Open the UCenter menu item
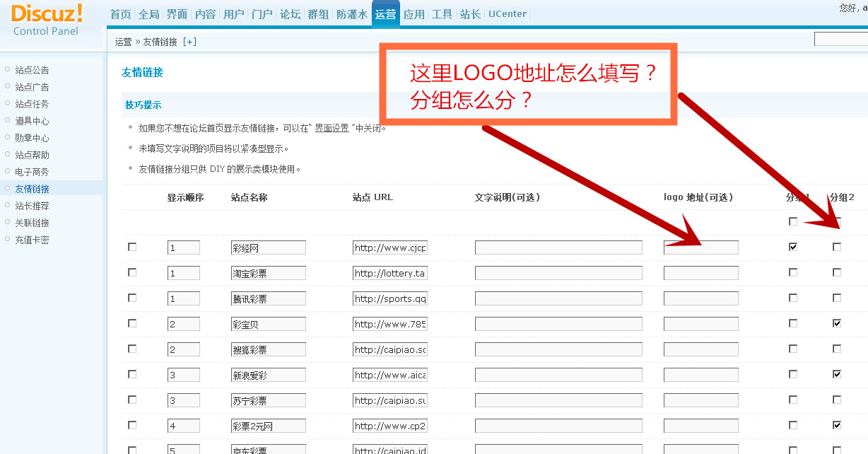Screen dimensions: 868x454 coord(507,13)
